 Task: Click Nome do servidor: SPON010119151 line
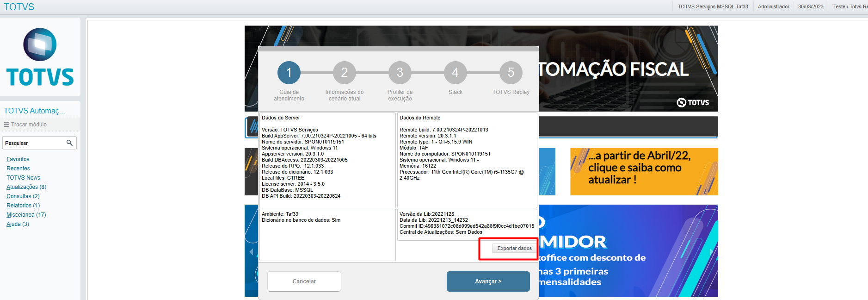(303, 142)
